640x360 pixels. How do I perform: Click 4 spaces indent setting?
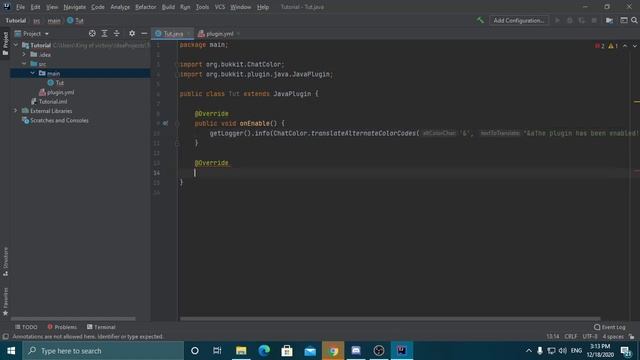point(613,336)
